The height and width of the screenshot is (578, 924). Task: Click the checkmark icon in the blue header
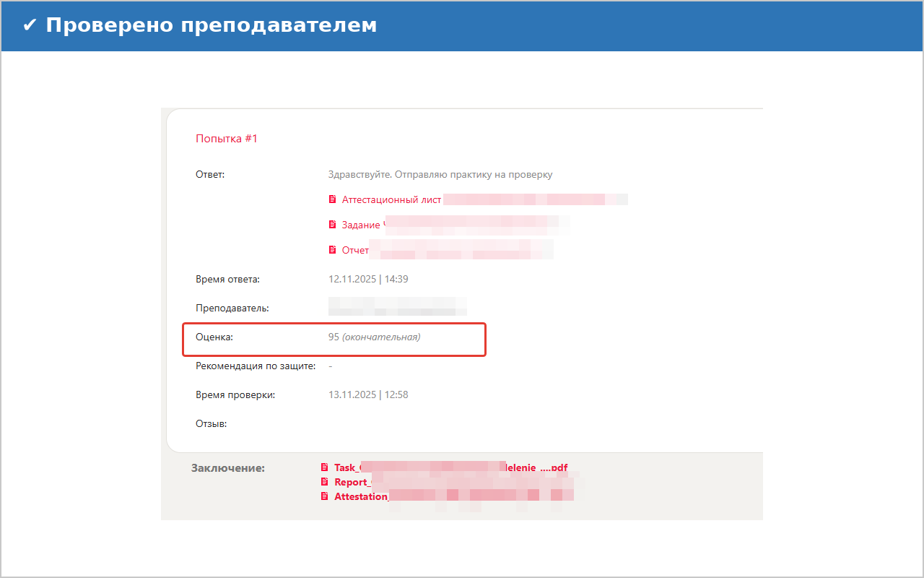(x=30, y=25)
